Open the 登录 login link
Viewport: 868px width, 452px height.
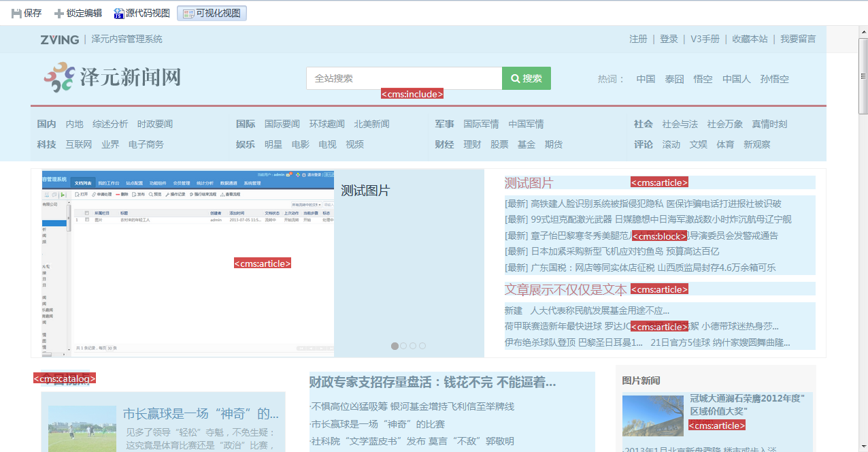pyautogui.click(x=669, y=39)
